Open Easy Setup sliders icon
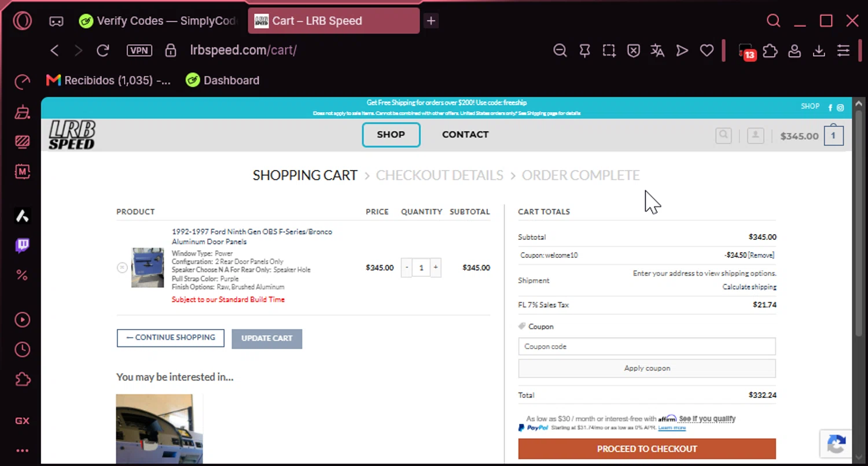Image resolution: width=868 pixels, height=466 pixels. (843, 50)
